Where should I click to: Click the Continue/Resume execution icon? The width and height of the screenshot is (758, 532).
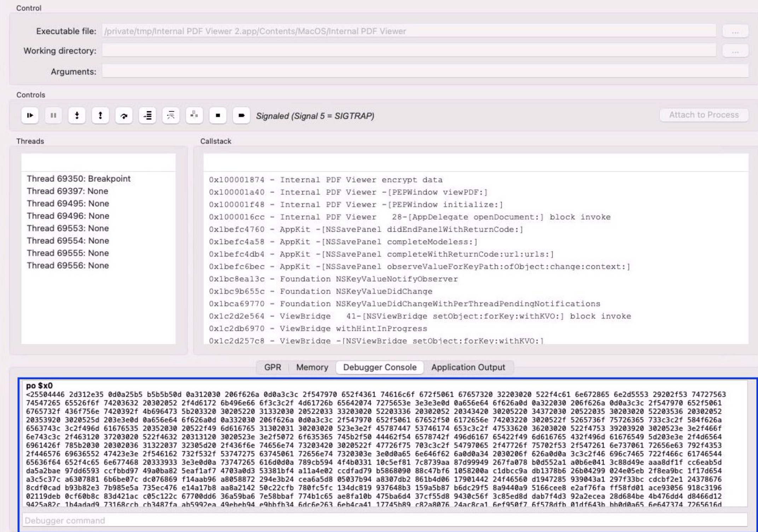pos(30,115)
